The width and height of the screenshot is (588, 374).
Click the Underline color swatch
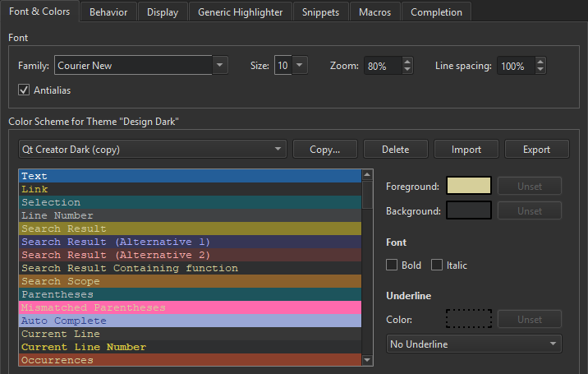[x=468, y=319]
